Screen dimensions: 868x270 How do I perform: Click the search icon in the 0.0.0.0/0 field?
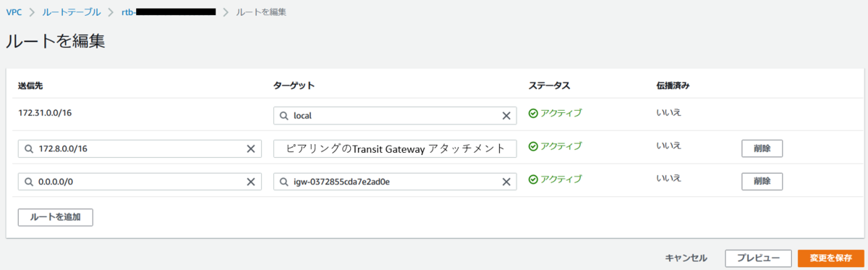[x=29, y=182]
